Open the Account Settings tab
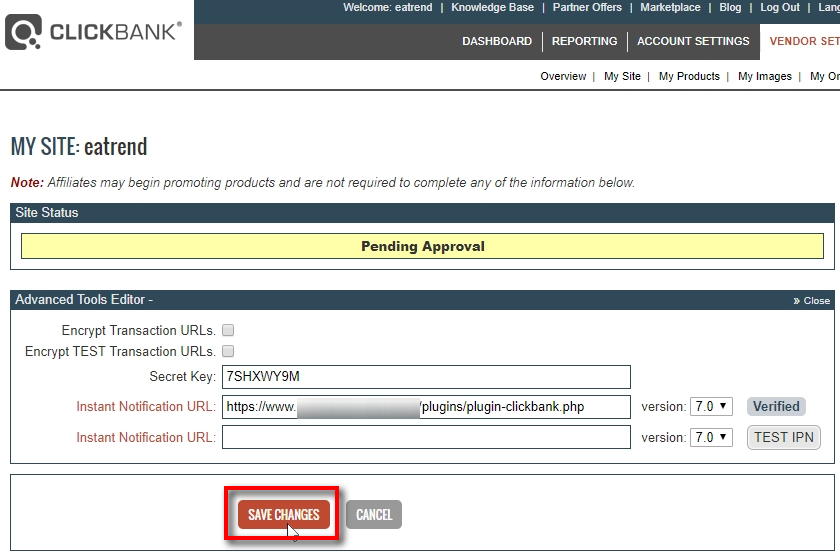 coord(693,41)
